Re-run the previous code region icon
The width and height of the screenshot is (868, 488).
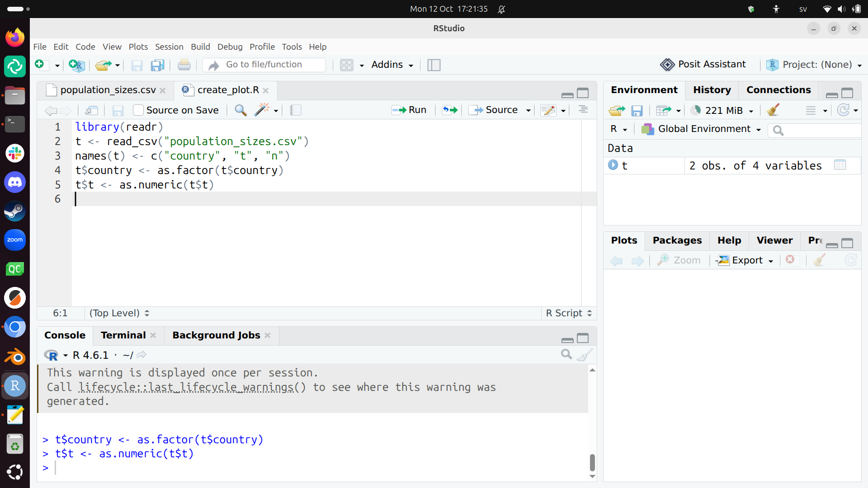tap(450, 110)
